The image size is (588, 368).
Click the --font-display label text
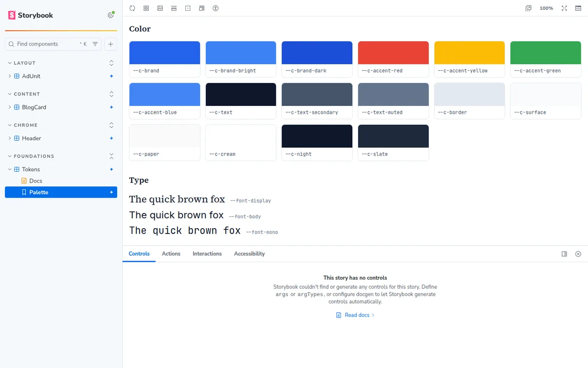250,201
